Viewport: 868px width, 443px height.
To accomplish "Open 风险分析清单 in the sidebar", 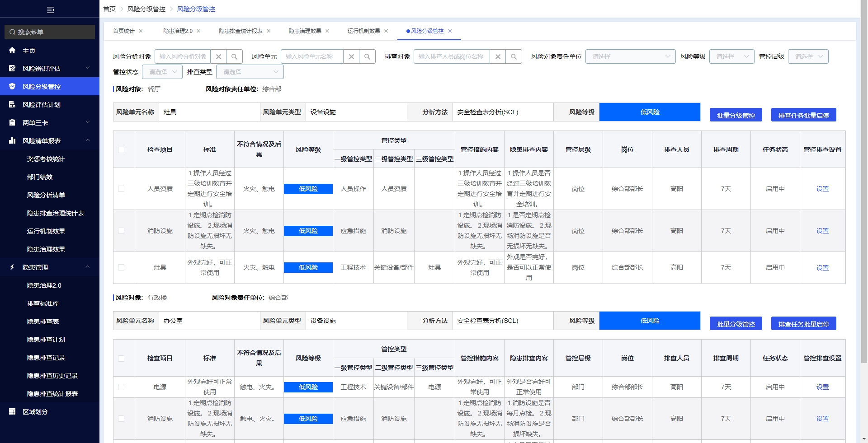I will (x=46, y=195).
